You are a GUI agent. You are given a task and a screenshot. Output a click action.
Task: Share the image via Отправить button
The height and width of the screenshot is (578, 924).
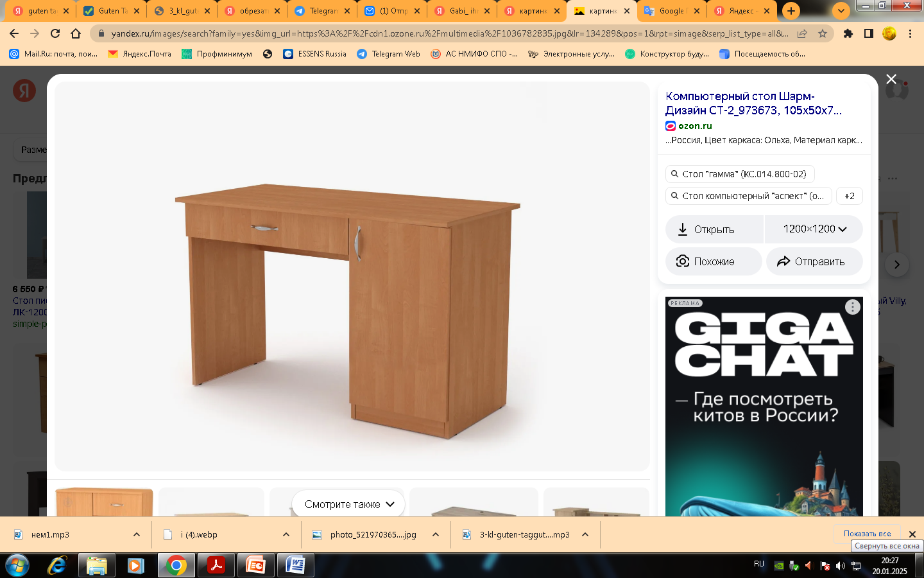tap(814, 261)
